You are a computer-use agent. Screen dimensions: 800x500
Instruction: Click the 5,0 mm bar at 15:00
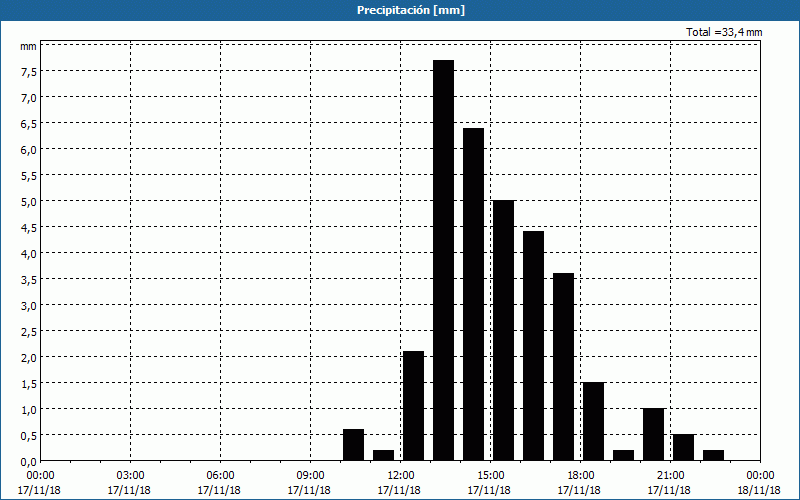click(x=503, y=330)
